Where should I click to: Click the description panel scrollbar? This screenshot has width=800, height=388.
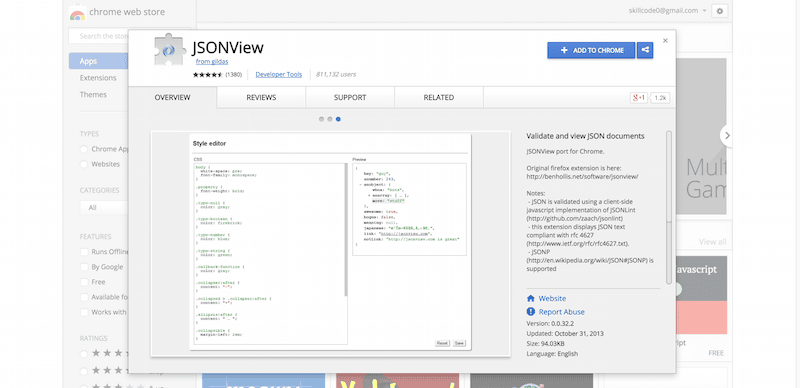(669, 207)
